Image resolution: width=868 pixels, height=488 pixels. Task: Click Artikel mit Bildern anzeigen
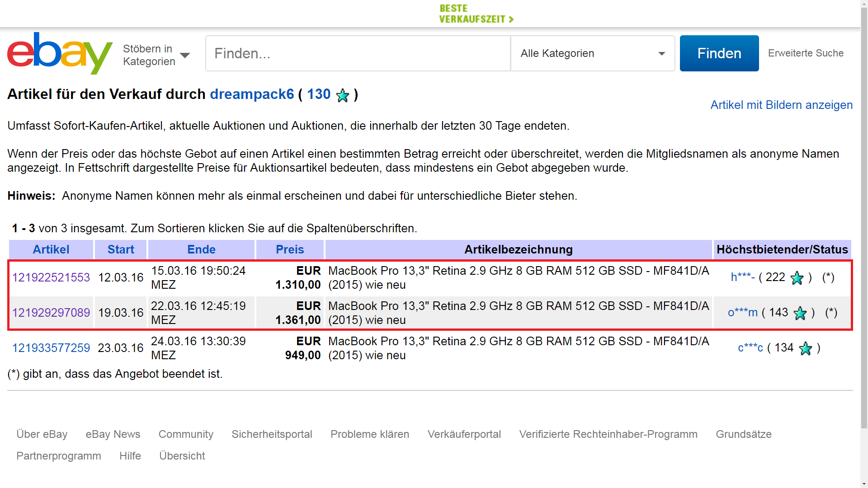click(x=781, y=105)
